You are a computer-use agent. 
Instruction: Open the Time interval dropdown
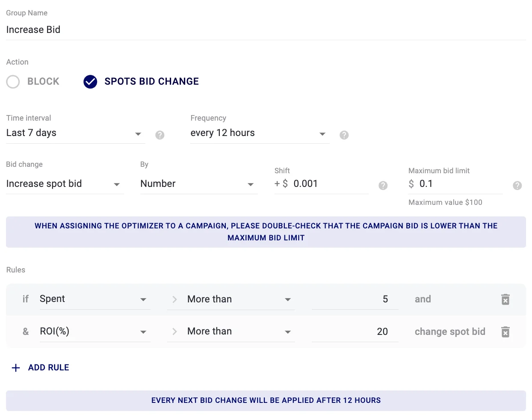pos(138,134)
